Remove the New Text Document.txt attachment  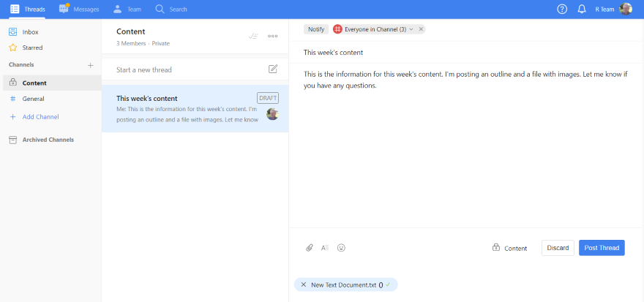304,284
